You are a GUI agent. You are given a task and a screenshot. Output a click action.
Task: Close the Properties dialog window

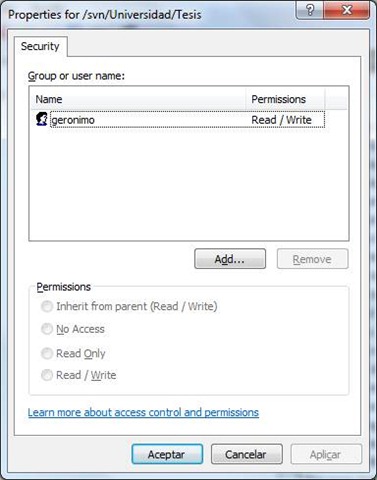(347, 10)
